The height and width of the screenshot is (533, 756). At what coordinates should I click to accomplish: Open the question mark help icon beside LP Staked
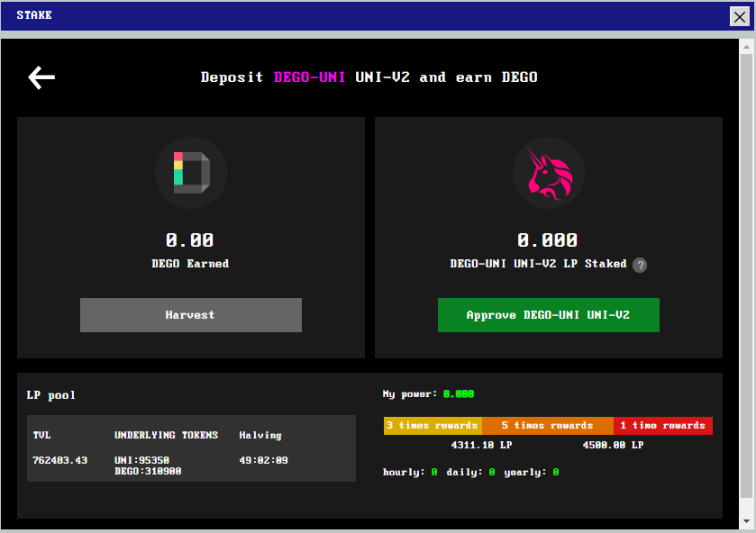tap(640, 265)
